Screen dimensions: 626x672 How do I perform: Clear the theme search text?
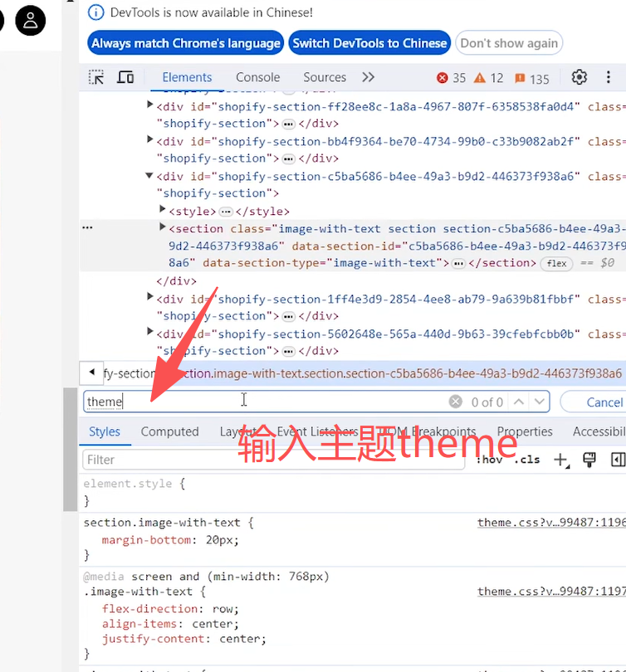pyautogui.click(x=455, y=402)
